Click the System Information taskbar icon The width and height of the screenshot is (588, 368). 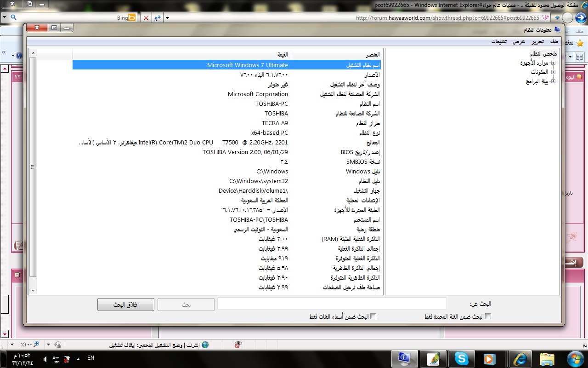coord(405,359)
